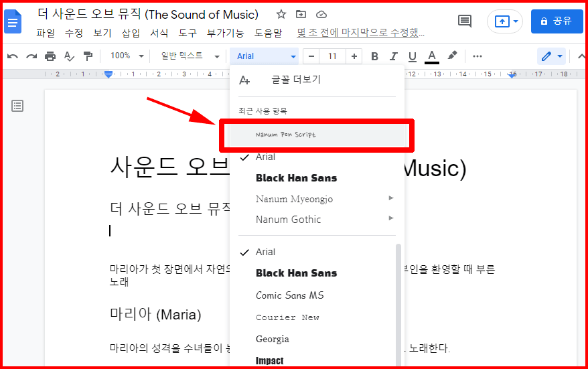The width and height of the screenshot is (588, 369).
Task: Show the document outline icon
Action: [x=17, y=106]
